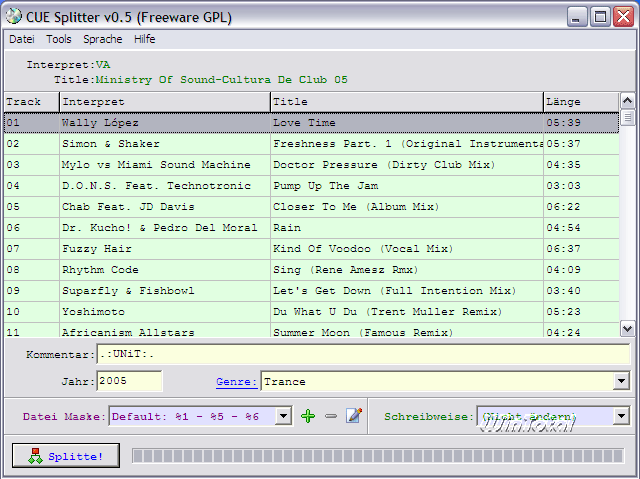Click title Doctor Pressure (Dirty Club Mix)
640x479 pixels.
point(407,165)
